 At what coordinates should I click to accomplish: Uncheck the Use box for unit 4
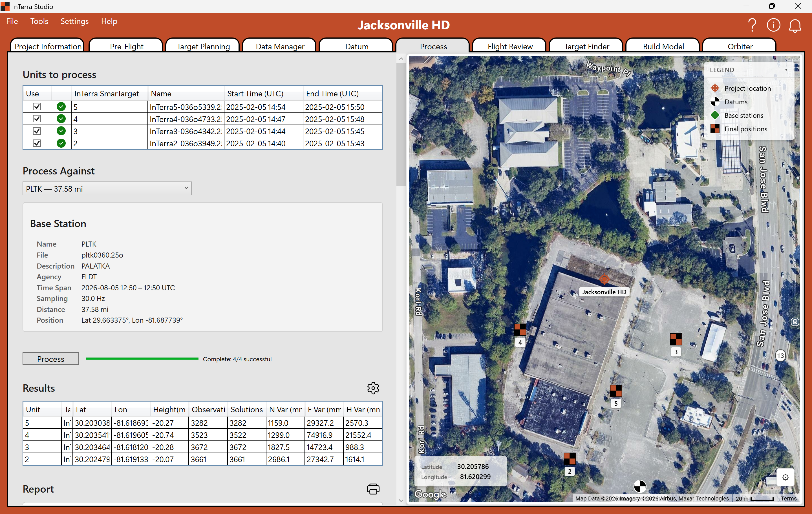click(37, 119)
